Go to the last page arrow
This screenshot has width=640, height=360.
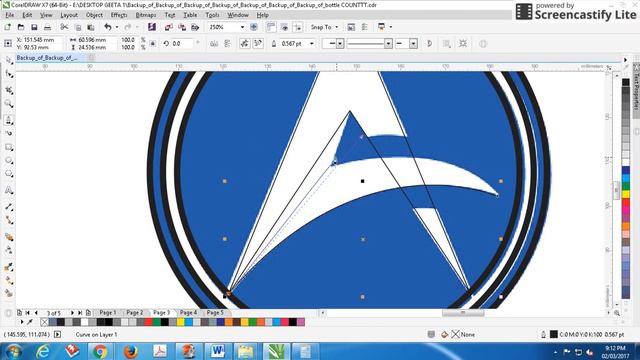pyautogui.click(x=80, y=313)
